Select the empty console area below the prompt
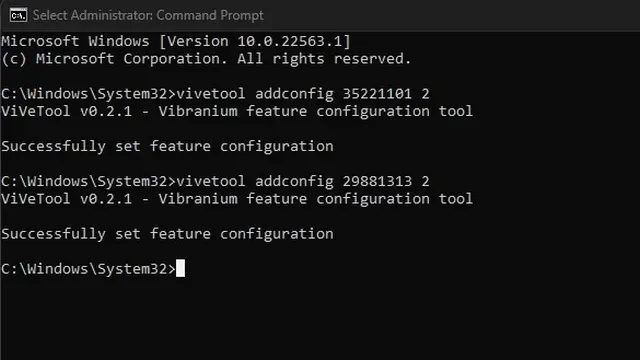The width and height of the screenshot is (640, 360). pyautogui.click(x=320, y=320)
